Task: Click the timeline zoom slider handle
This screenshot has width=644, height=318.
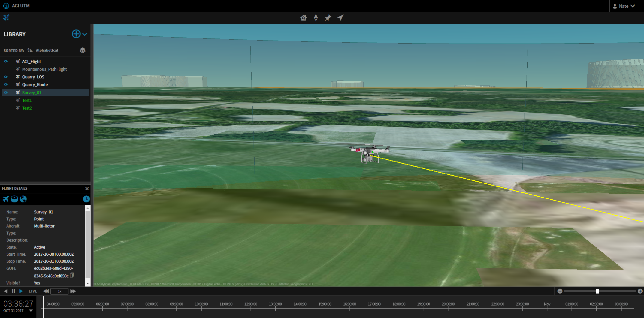Action: click(x=597, y=291)
